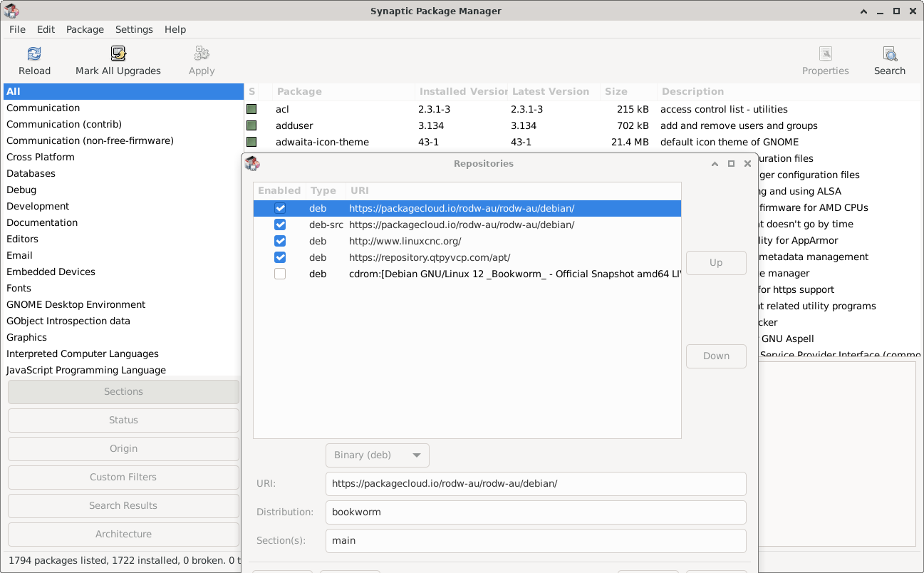The image size is (924, 573).
Task: Click the status box for adduser package
Action: [251, 125]
